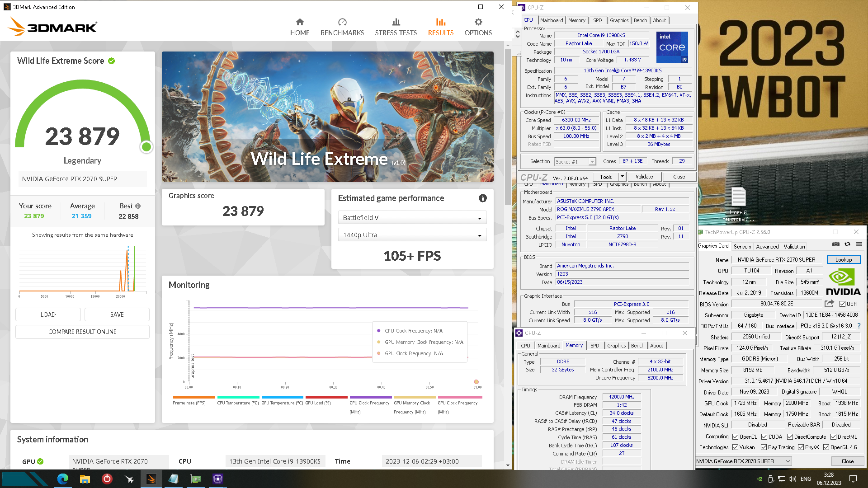
Task: Click the BIOS export share icon in GPU-Z
Action: [x=829, y=304]
